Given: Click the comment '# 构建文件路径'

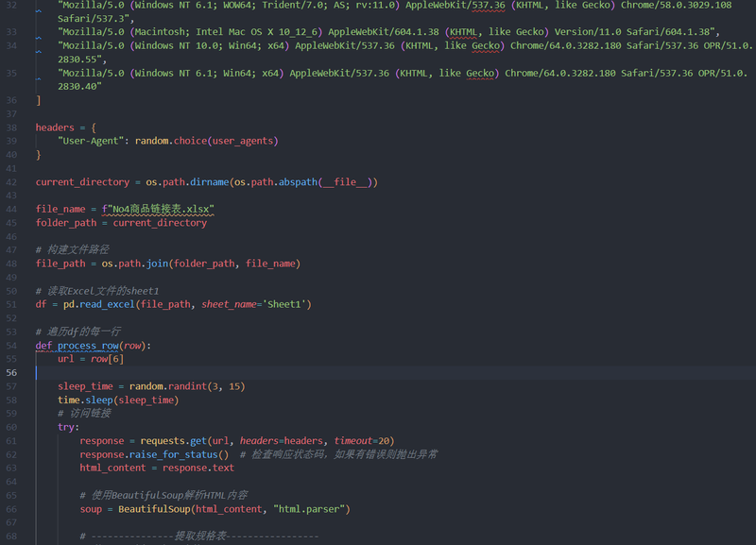Looking at the screenshot, I should click(73, 249).
